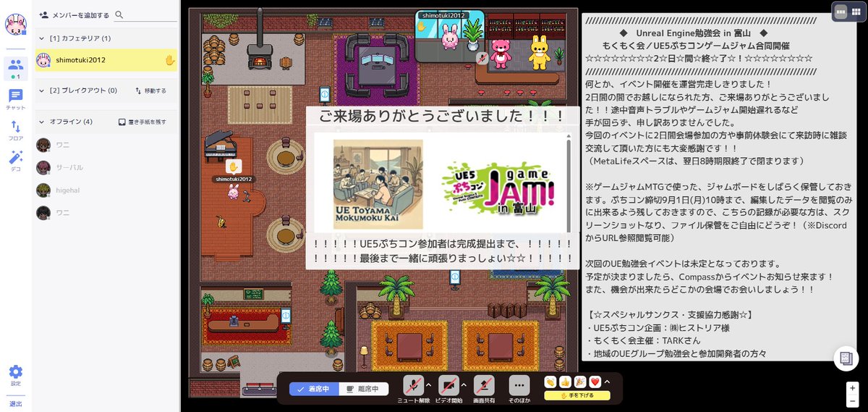The image size is (868, 412).
Task: Send clapping hands reaction
Action: tap(550, 382)
